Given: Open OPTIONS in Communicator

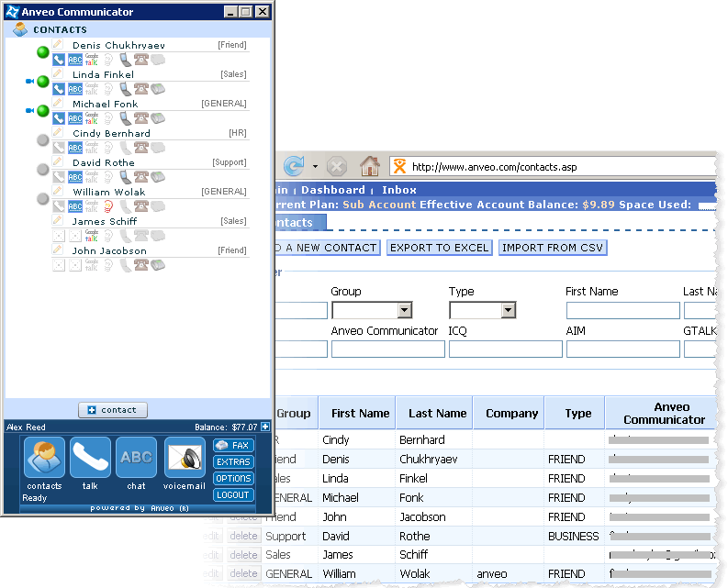Looking at the screenshot, I should 233,479.
